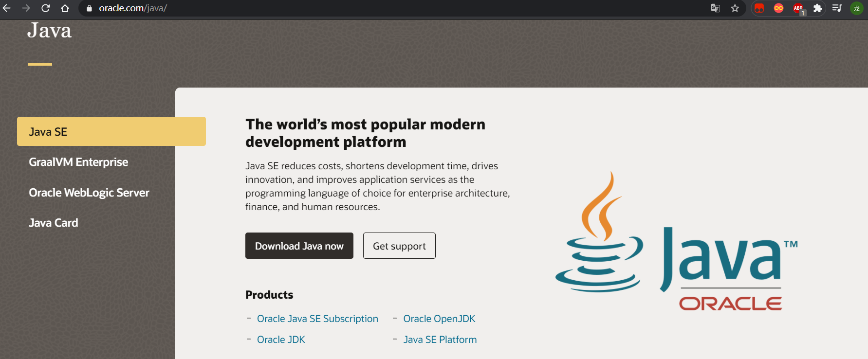
Task: Click the Get support button
Action: (x=399, y=246)
